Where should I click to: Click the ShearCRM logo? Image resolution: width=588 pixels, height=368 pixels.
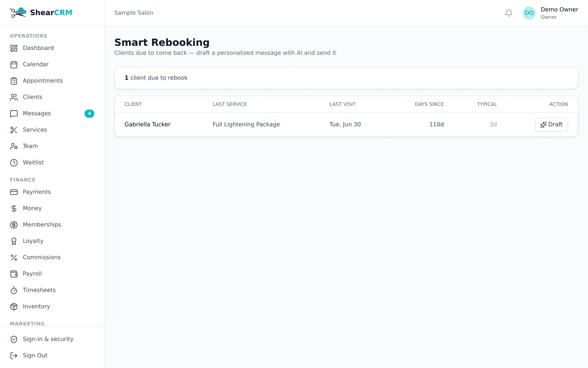coord(41,13)
